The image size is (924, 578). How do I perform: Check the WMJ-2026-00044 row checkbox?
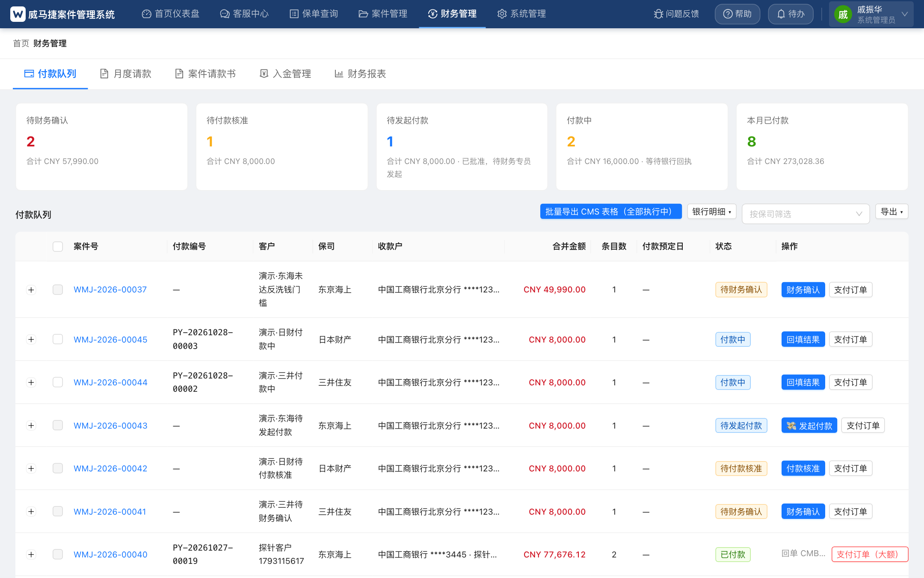click(x=58, y=382)
